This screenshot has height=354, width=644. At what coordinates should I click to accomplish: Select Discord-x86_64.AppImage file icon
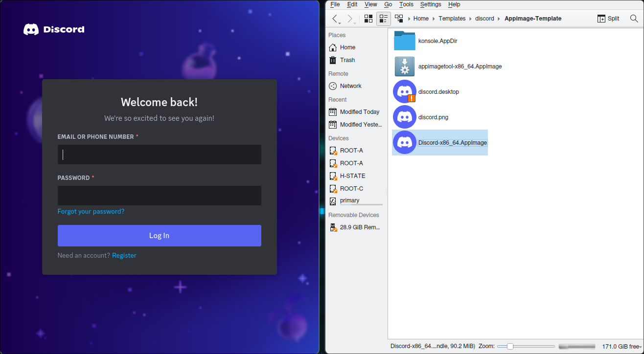(405, 142)
